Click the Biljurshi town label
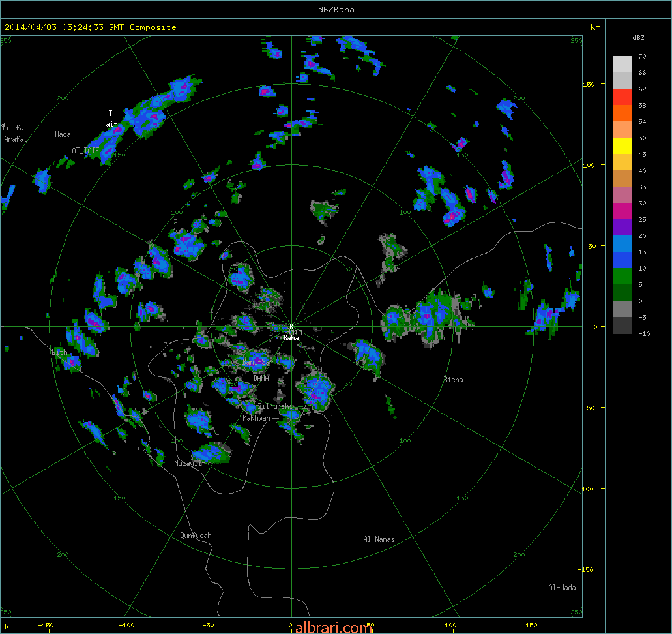Viewport: 672px width, 634px height. 275,406
